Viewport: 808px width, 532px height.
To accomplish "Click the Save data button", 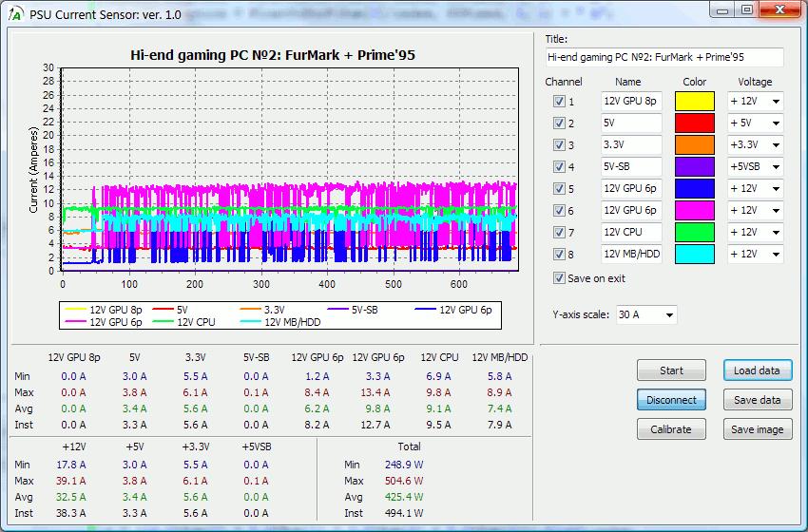I will point(758,400).
